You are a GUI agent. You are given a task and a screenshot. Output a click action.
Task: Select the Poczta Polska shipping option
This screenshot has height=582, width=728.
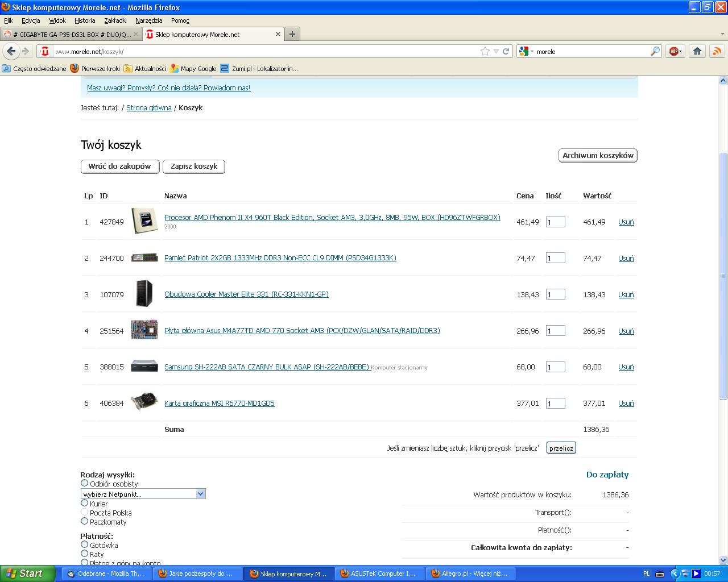(85, 512)
